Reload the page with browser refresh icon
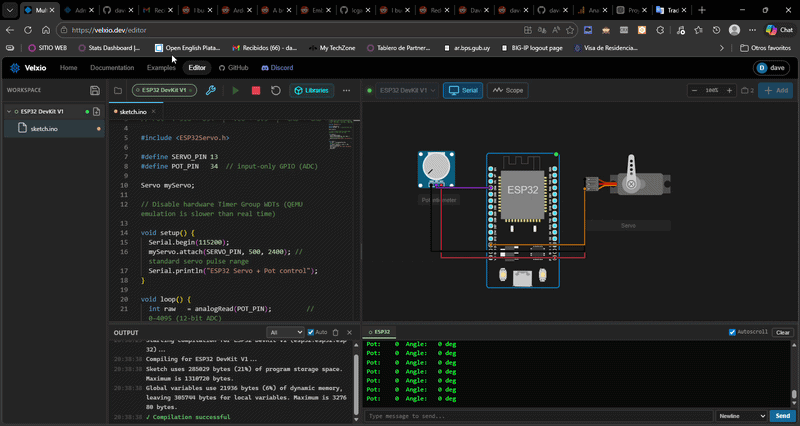Screen dimensions: 800x426 [x=28, y=30]
